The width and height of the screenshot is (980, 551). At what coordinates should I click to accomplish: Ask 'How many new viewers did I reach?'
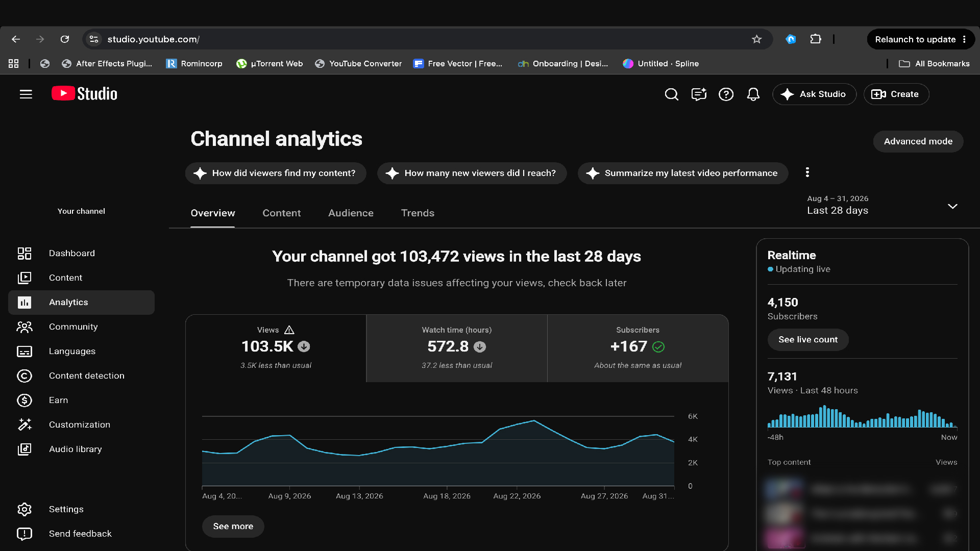(x=472, y=173)
